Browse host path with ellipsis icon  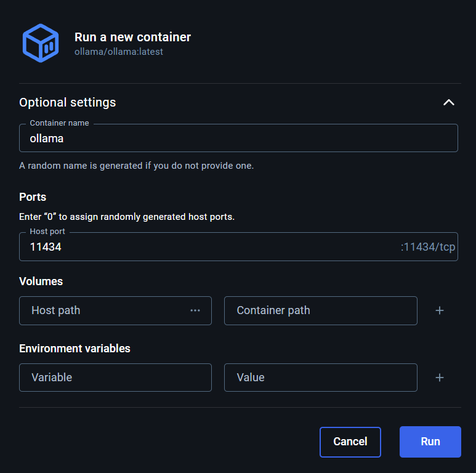point(195,310)
